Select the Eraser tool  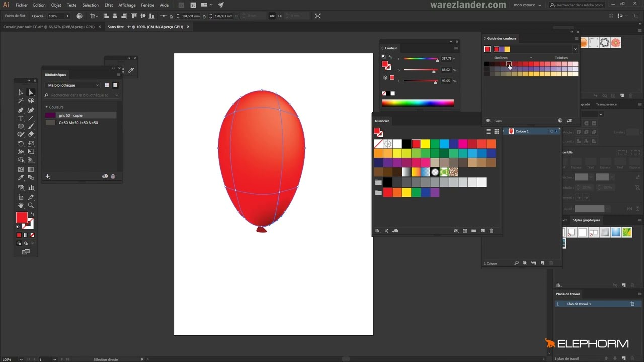click(31, 134)
